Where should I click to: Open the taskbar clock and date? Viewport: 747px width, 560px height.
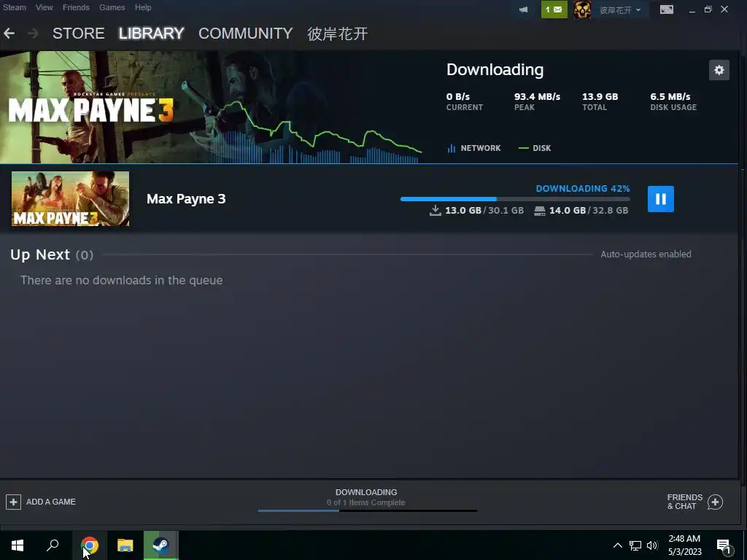click(x=684, y=545)
